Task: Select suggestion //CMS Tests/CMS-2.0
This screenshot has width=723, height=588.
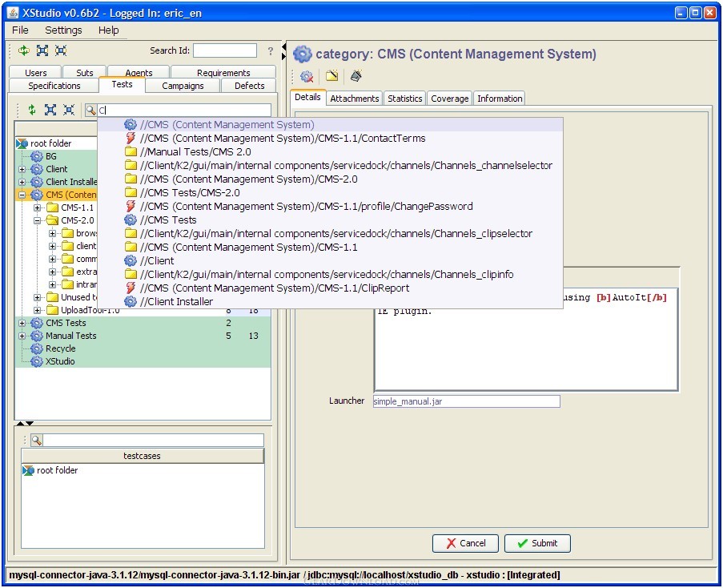Action: [x=330, y=193]
